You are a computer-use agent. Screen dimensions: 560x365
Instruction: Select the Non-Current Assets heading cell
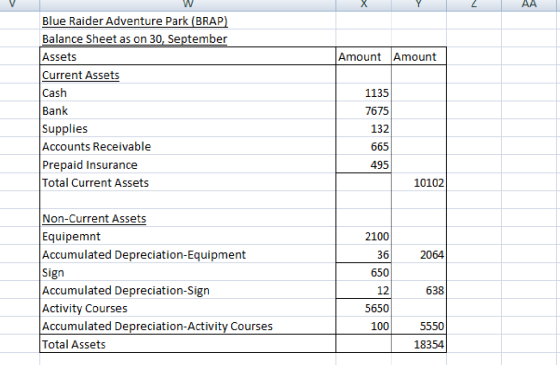click(188, 218)
